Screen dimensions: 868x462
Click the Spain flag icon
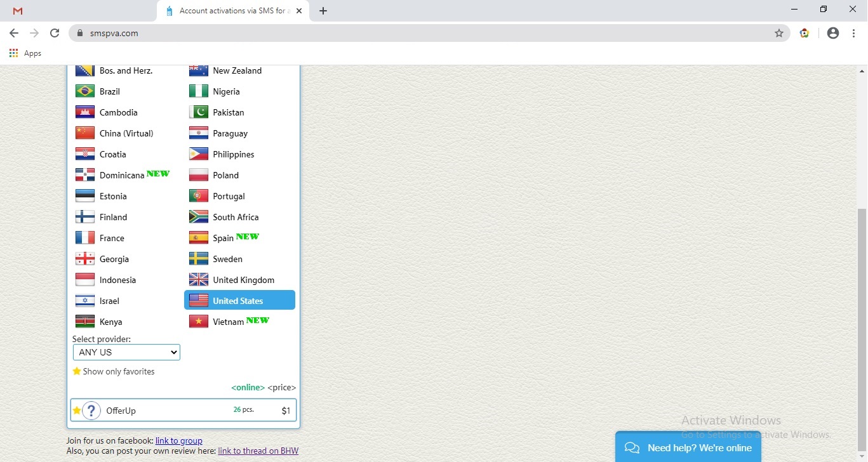coord(199,238)
